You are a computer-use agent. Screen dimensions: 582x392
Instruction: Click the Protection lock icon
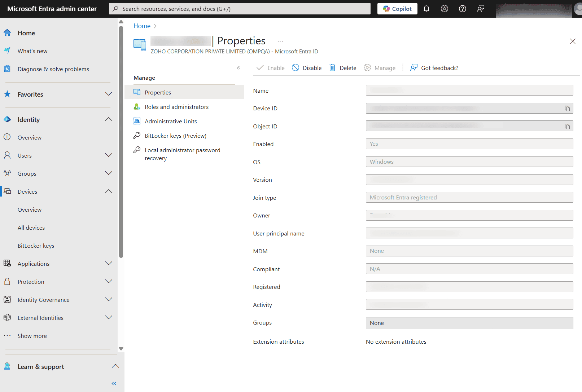(x=7, y=281)
